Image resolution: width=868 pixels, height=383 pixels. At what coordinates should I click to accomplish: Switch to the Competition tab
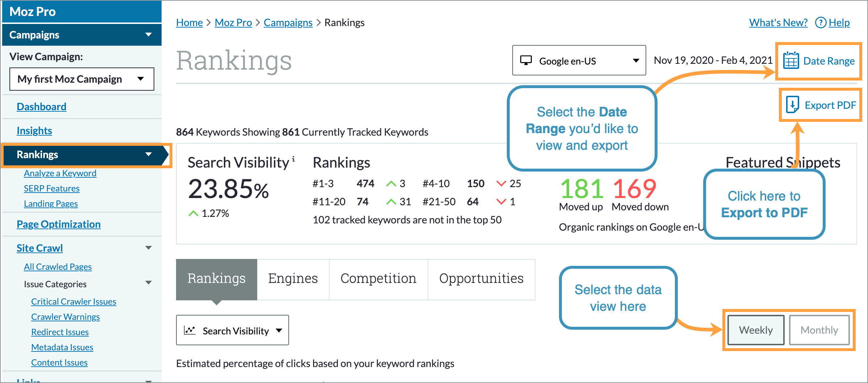[x=378, y=279]
